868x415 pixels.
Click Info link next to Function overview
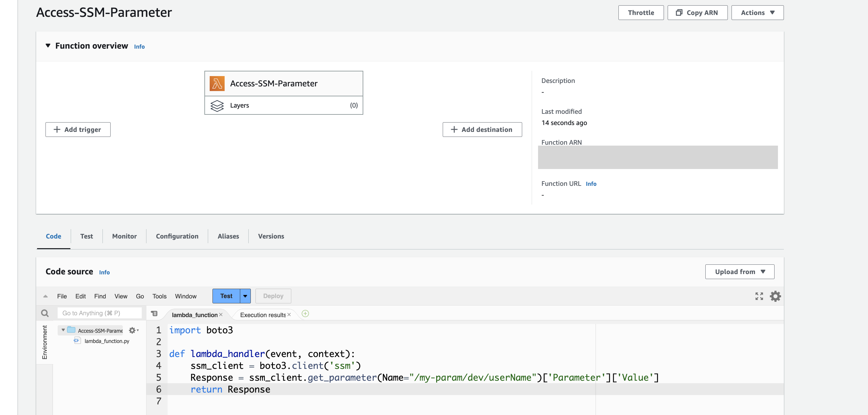[x=139, y=46]
